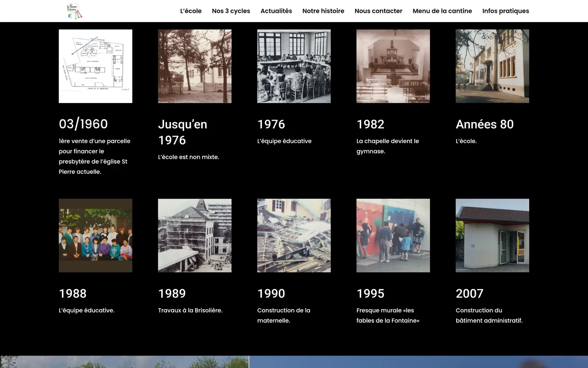Open the Nous contacter page
Screen dimensions: 588x368
coord(379,11)
